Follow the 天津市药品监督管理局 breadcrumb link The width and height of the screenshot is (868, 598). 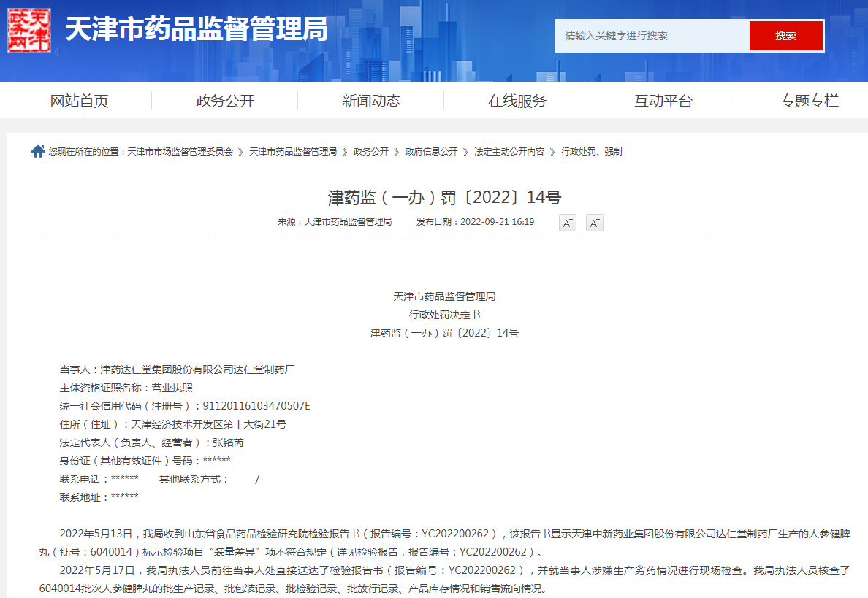[293, 152]
